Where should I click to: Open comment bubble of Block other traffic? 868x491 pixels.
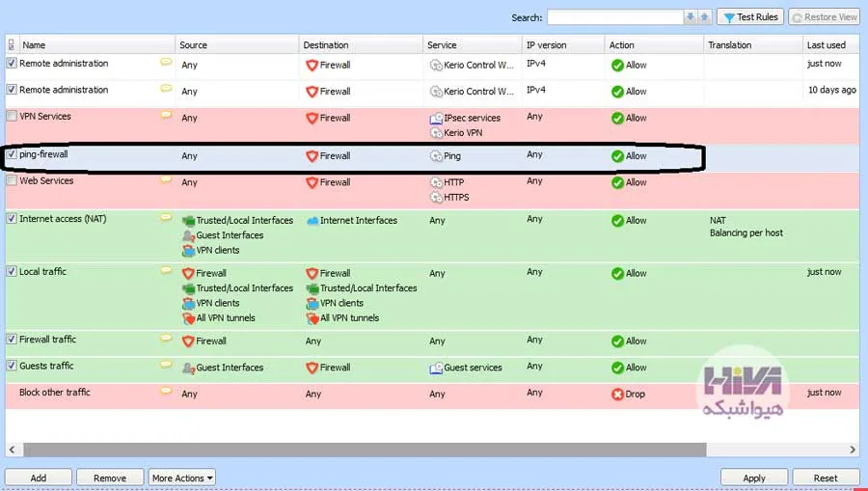(166, 391)
